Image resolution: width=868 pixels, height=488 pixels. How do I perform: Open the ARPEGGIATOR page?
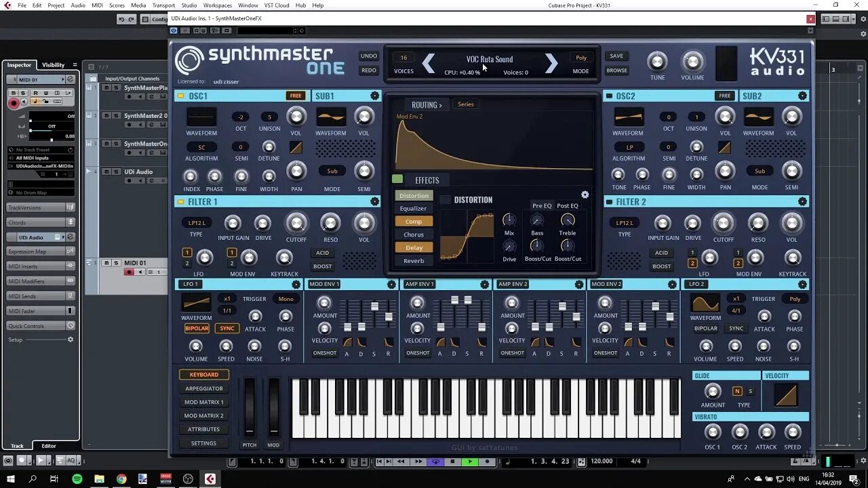click(204, 388)
